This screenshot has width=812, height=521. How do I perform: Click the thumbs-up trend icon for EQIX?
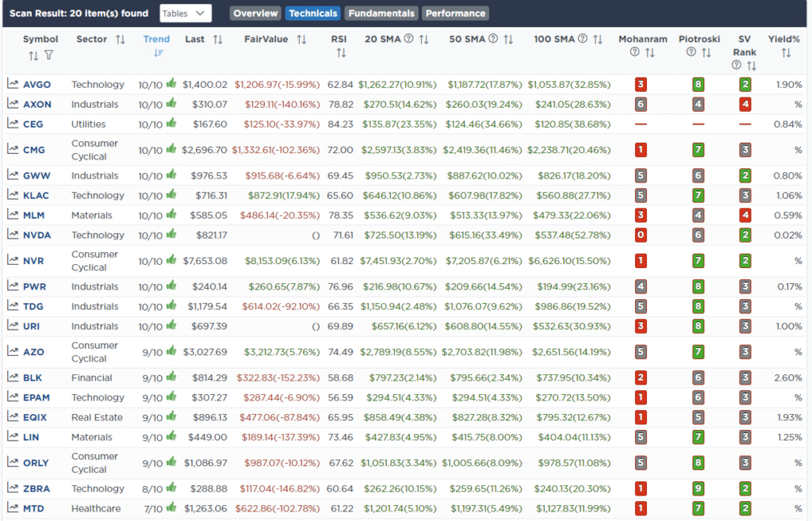[171, 416]
